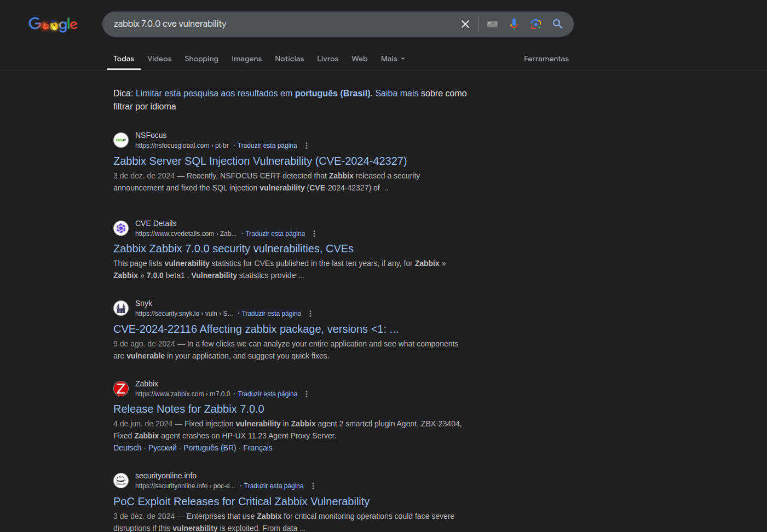Click the securityonline.info URL breadcrumb

point(185,486)
